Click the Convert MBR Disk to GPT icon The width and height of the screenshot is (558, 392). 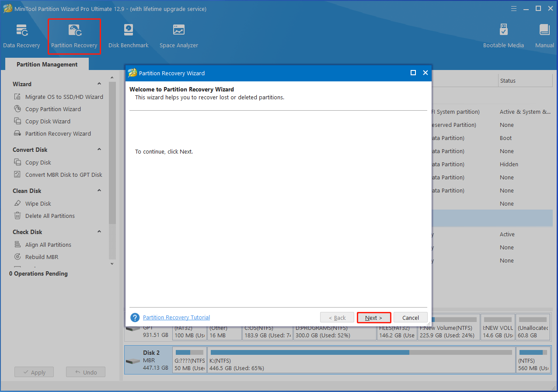point(17,175)
